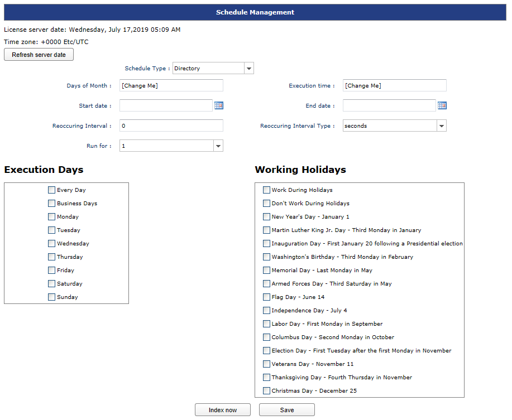The image size is (512, 420).
Task: Open the Reoccuring Interval Type dropdown
Action: [442, 125]
